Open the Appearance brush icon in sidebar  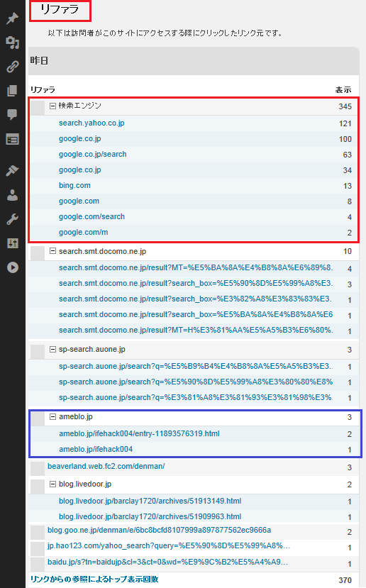click(x=12, y=171)
